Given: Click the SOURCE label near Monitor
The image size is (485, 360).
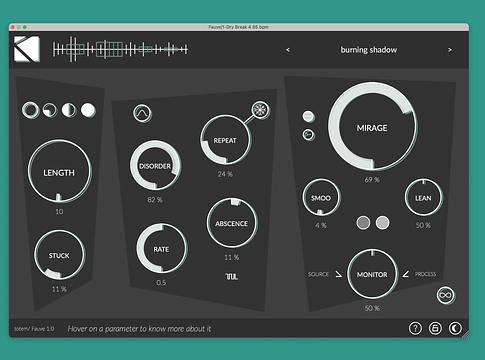Looking at the screenshot, I should (x=318, y=274).
